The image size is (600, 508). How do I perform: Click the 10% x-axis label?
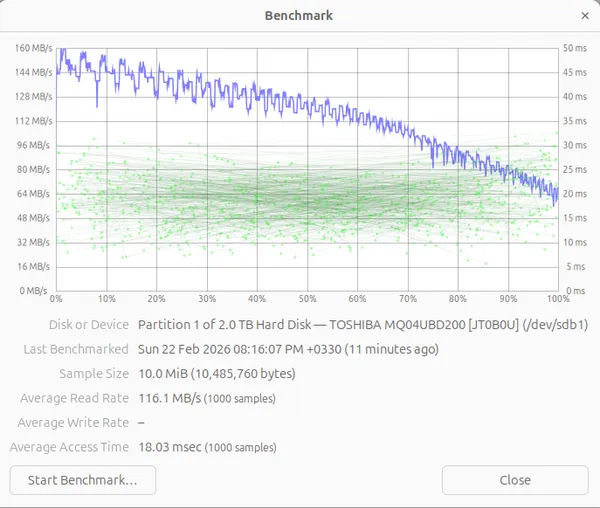click(x=106, y=299)
